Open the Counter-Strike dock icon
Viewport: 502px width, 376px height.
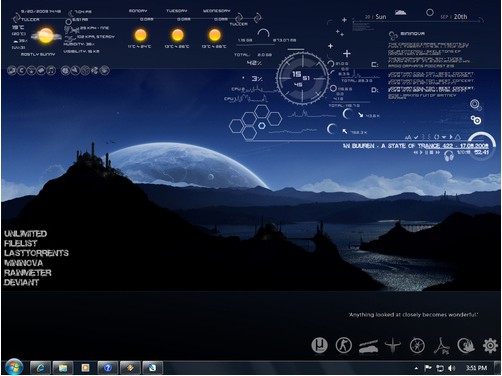coord(344,345)
